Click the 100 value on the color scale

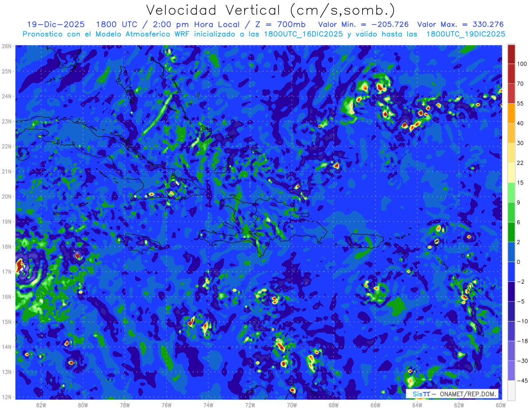pyautogui.click(x=522, y=64)
